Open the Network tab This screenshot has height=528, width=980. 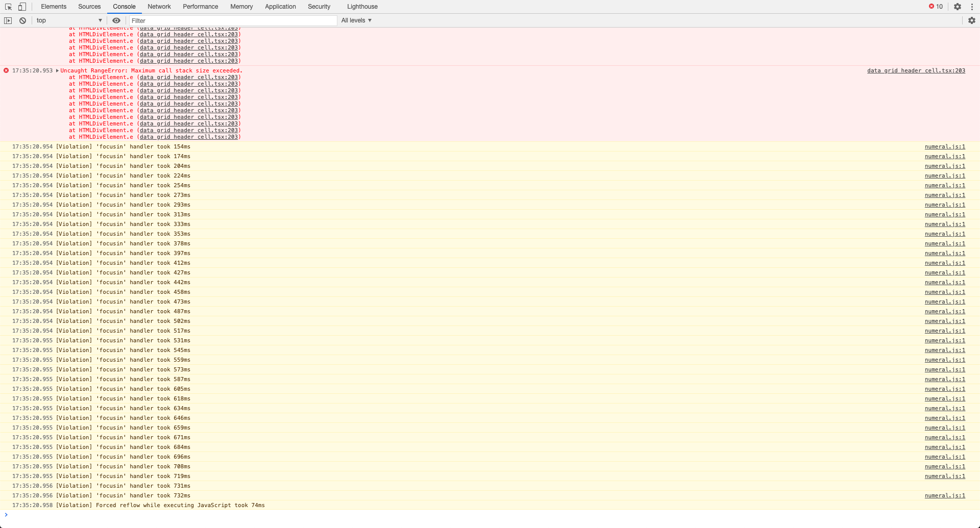159,7
